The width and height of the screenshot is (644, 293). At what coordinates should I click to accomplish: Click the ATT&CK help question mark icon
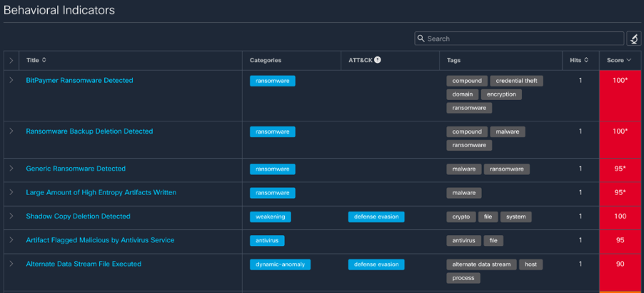[378, 60]
